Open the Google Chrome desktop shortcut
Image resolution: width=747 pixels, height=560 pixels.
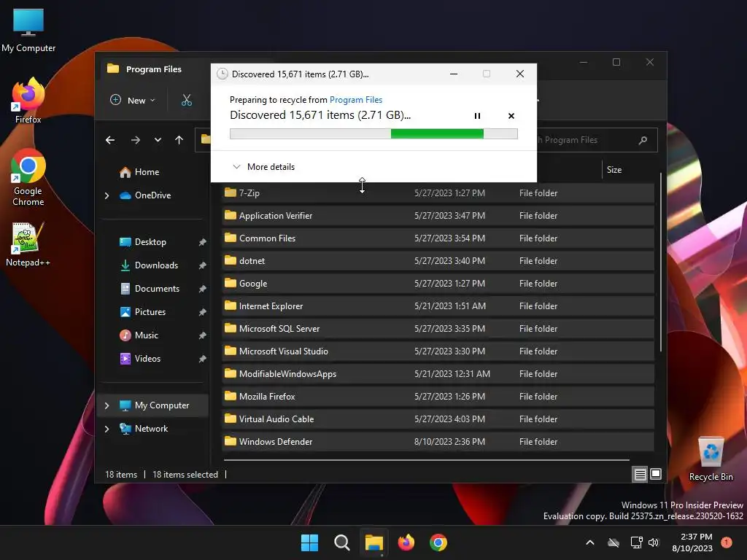[28, 177]
